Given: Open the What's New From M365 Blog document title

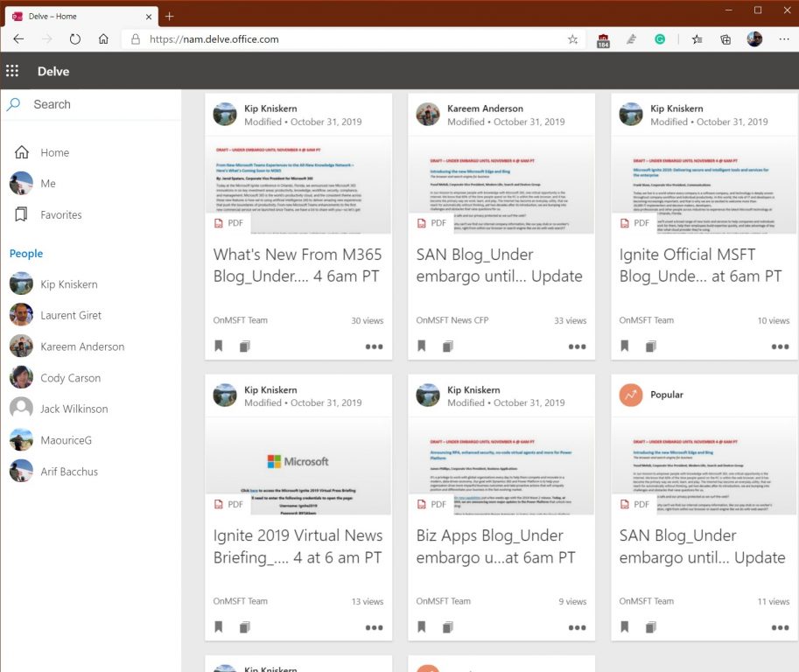Looking at the screenshot, I should (298, 265).
